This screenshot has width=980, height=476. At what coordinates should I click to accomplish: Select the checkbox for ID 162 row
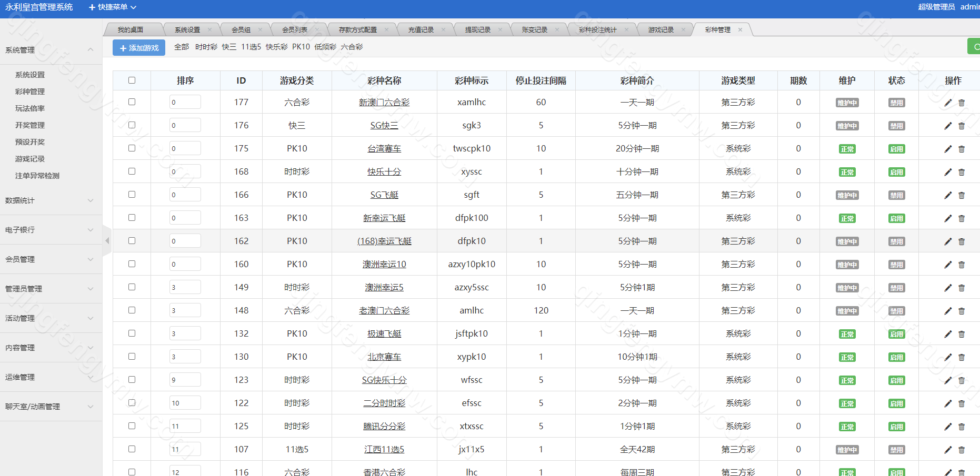pos(132,241)
